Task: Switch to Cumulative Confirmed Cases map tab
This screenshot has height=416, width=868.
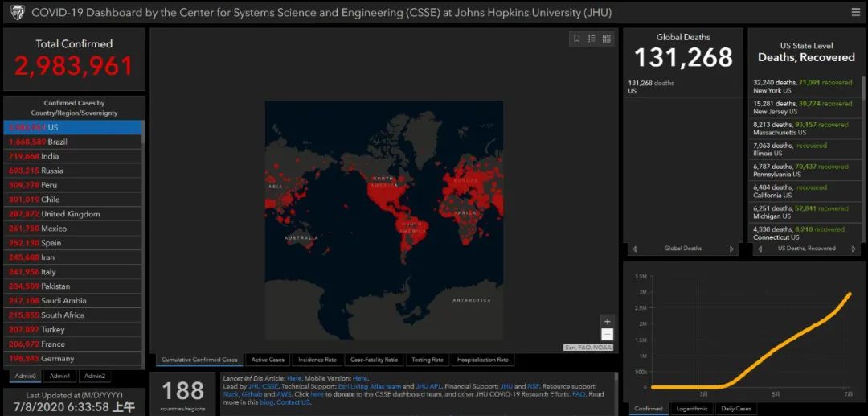Action: tap(199, 360)
